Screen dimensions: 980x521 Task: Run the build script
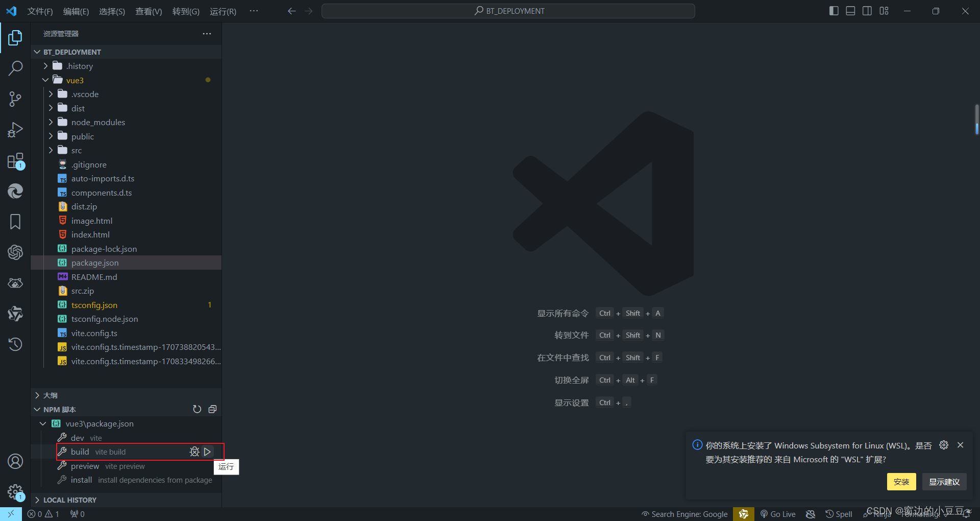pos(207,452)
